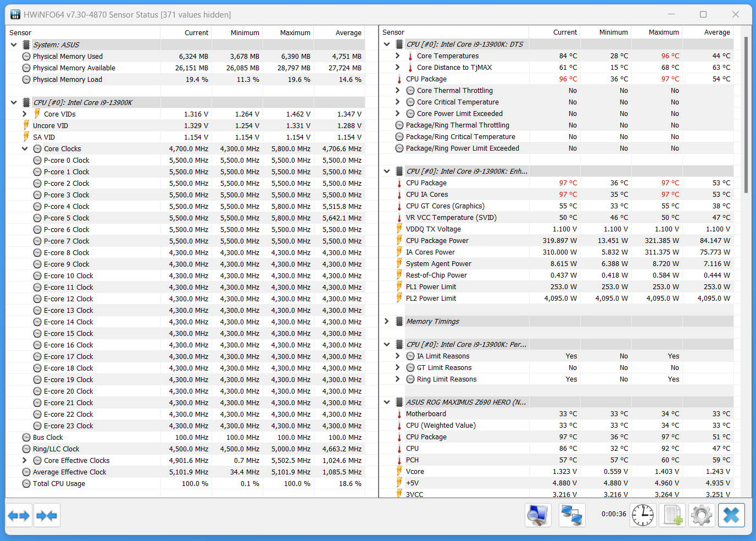Click the clock icon beside P-core 0 Clock
756x541 pixels.
[x=37, y=161]
